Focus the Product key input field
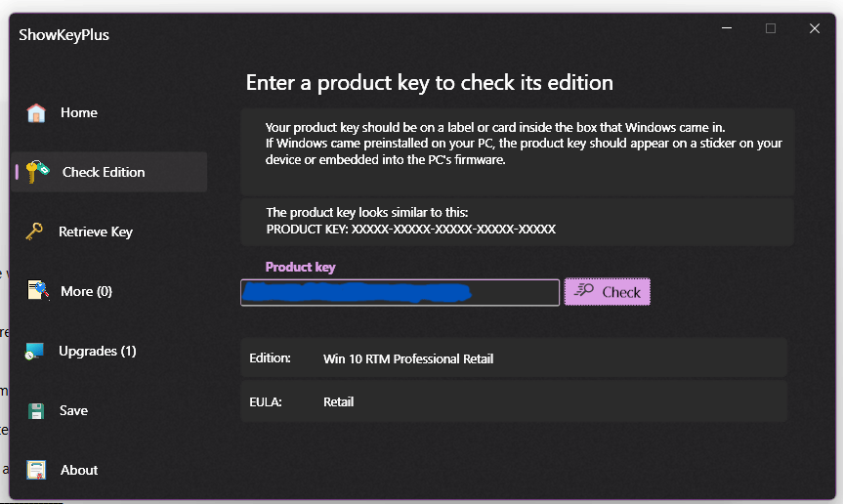 point(400,292)
